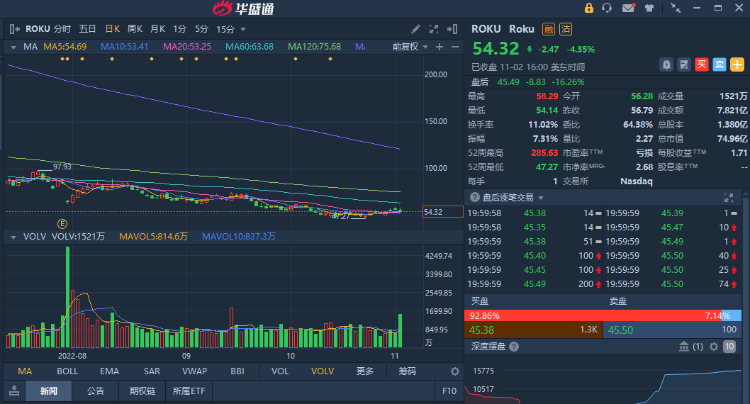The height and width of the screenshot is (404, 750).
Task: Collapse the left panel with the sidebar arrow icon
Action: (14, 29)
